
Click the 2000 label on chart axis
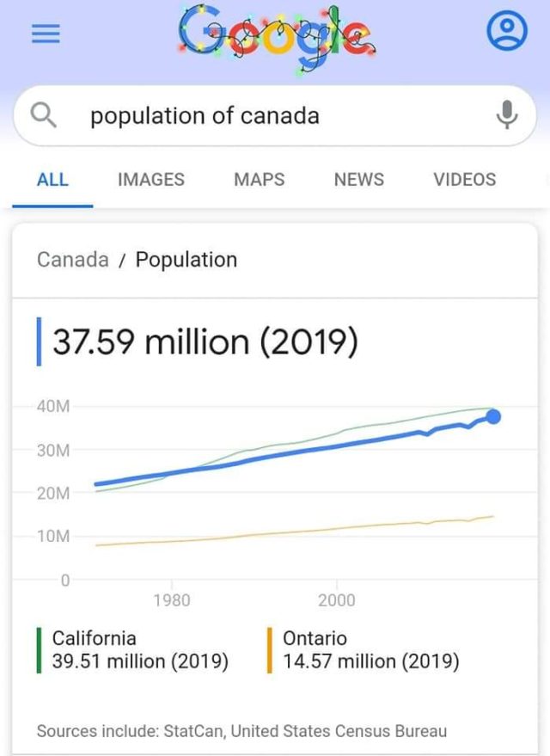click(x=336, y=600)
